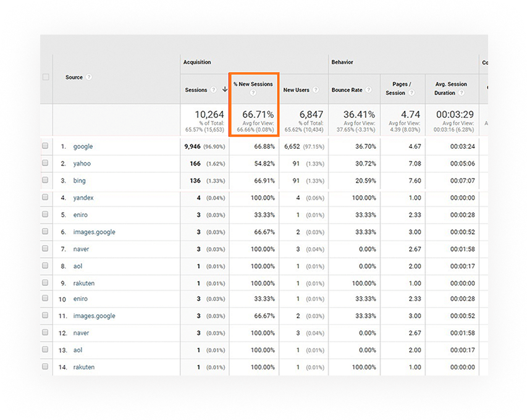Image resolution: width=527 pixels, height=420 pixels.
Task: Sort by Bounce Rate column header
Action: click(347, 90)
